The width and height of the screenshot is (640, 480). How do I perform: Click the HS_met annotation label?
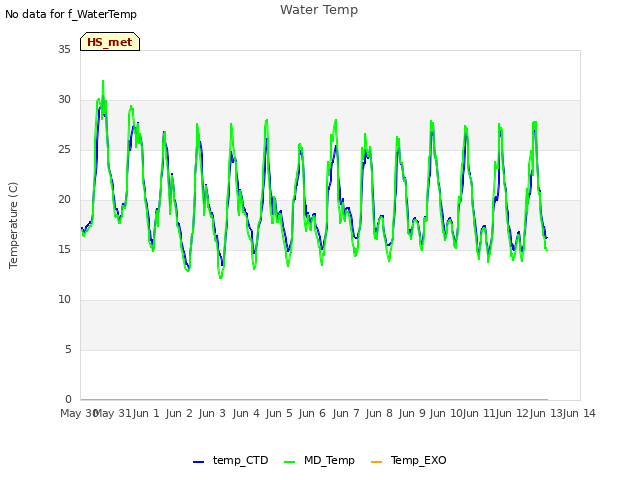pos(110,42)
